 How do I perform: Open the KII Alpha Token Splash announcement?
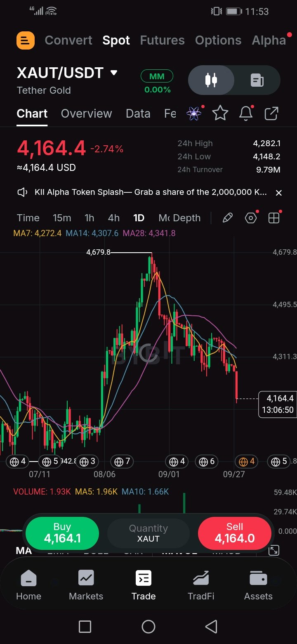(151, 192)
